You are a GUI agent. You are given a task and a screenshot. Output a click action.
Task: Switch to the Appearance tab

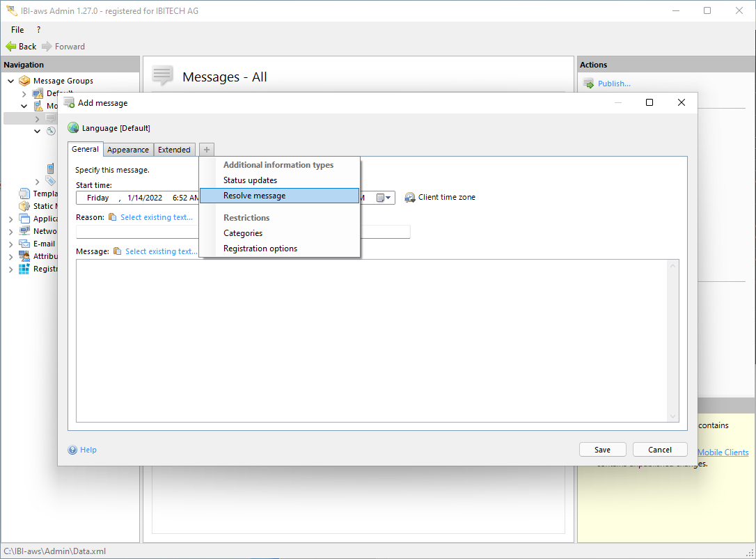pos(128,150)
